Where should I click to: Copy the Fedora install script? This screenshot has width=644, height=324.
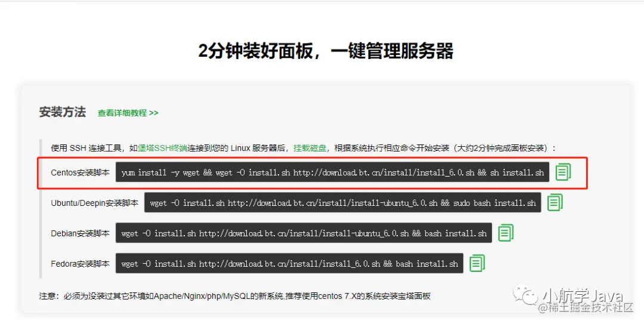(x=477, y=263)
